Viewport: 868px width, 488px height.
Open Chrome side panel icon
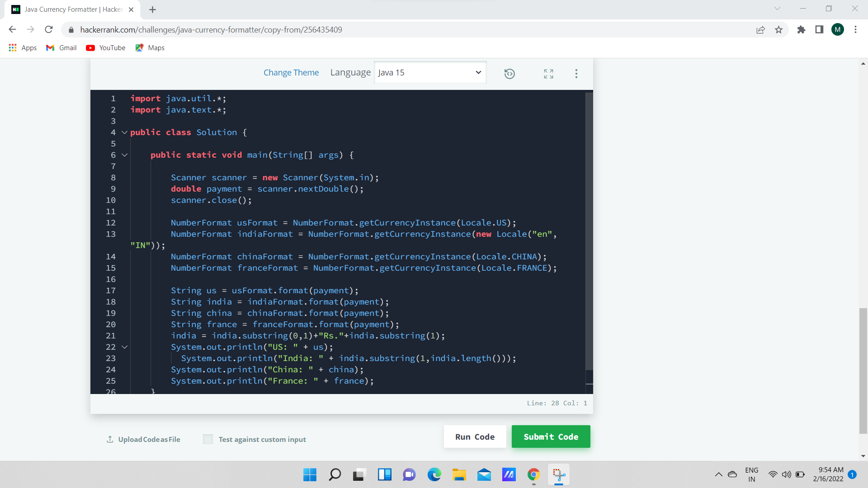(x=819, y=30)
